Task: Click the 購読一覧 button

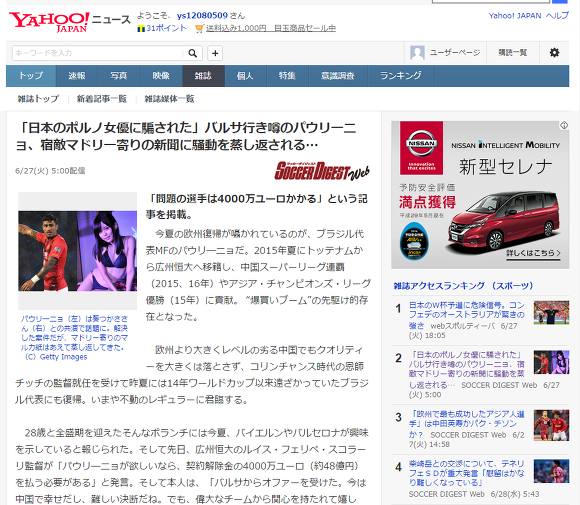Action: 512,53
